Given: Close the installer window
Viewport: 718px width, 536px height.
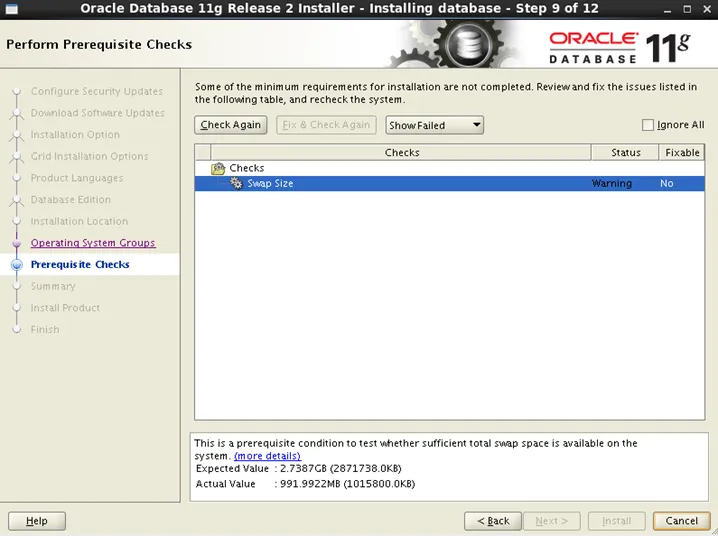Looking at the screenshot, I should point(707,9).
